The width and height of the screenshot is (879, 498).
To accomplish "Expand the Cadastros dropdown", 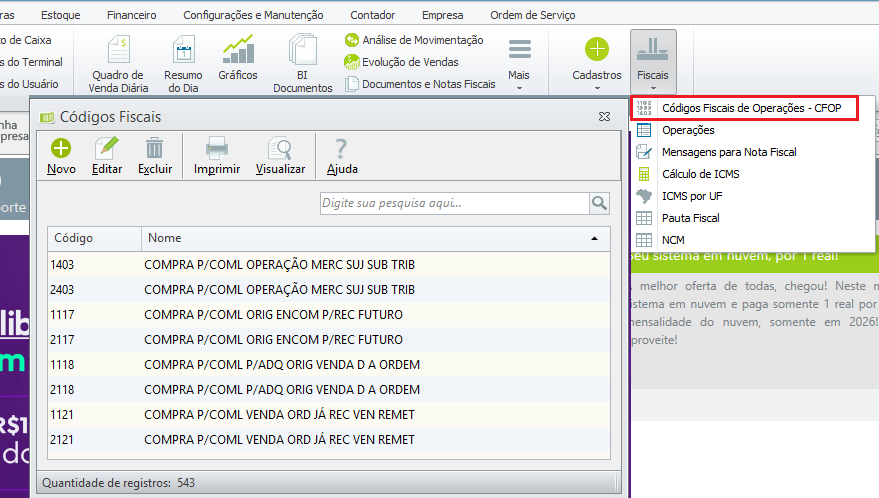I will (x=596, y=63).
